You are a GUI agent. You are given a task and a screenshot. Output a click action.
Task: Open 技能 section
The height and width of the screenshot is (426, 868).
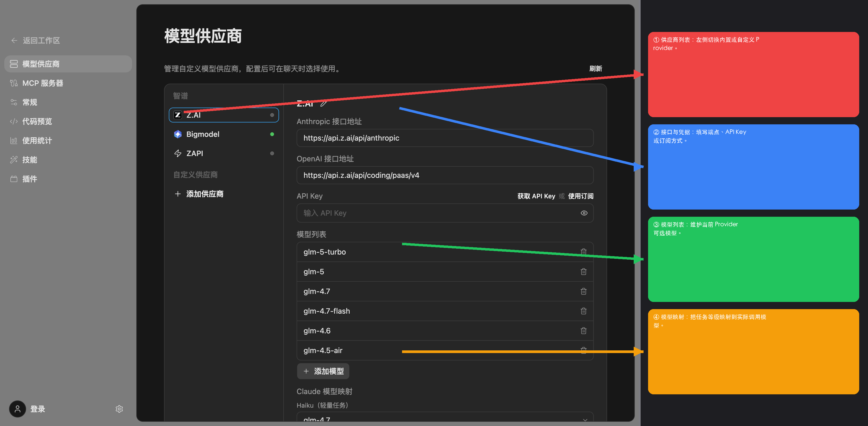(x=68, y=160)
